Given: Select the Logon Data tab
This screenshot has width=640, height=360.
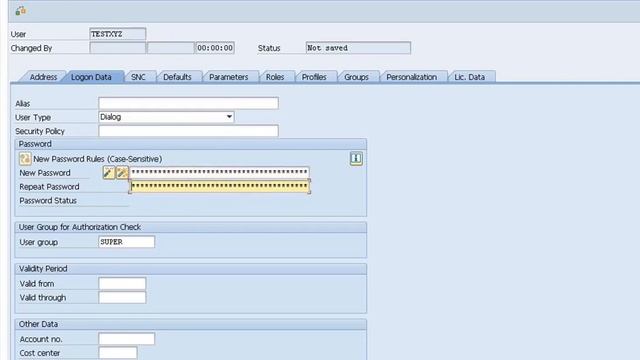Looking at the screenshot, I should coord(91,77).
